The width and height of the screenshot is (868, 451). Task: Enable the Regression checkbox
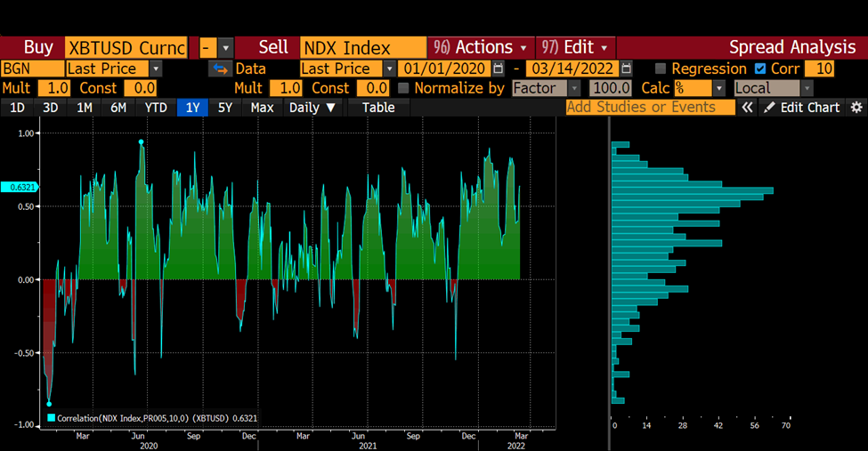click(661, 68)
